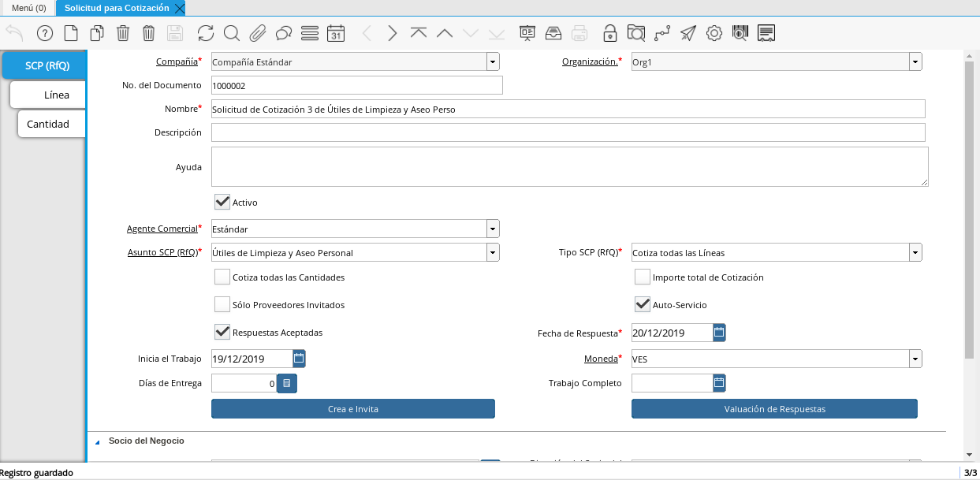The image size is (980, 480).
Task: Enable Sólo Proveedores Invitados checkbox
Action: click(222, 305)
